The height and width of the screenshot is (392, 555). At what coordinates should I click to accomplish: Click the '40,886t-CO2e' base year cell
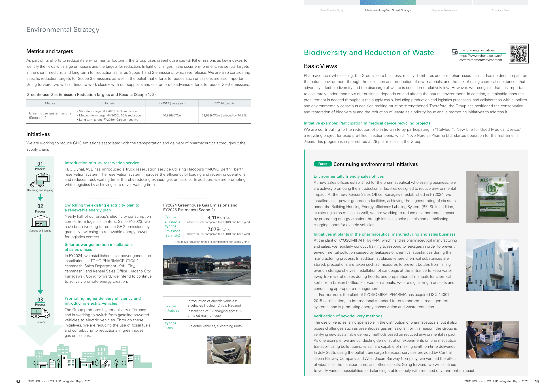tap(172, 116)
